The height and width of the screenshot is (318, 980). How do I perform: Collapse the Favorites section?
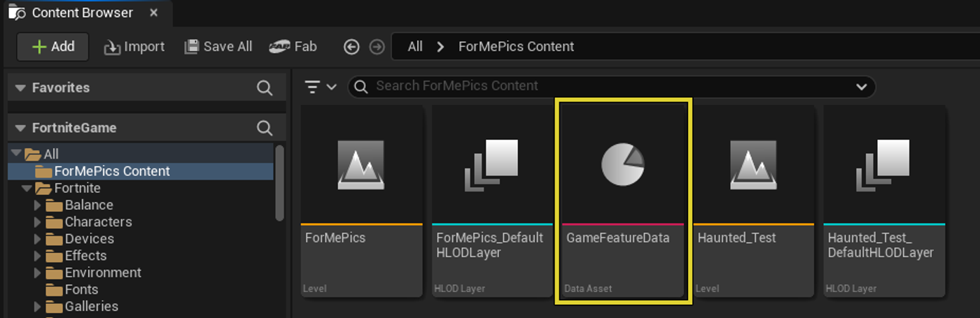[x=20, y=88]
